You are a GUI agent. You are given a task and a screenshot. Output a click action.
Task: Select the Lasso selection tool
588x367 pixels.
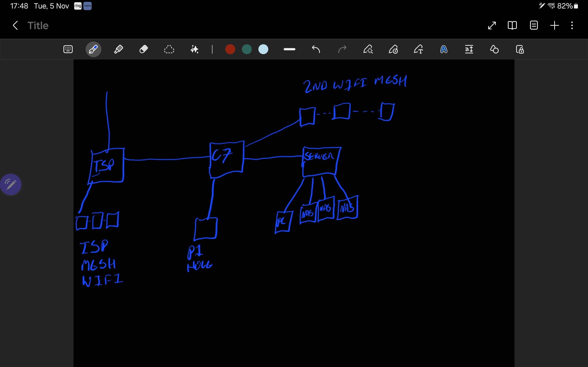[x=169, y=50]
